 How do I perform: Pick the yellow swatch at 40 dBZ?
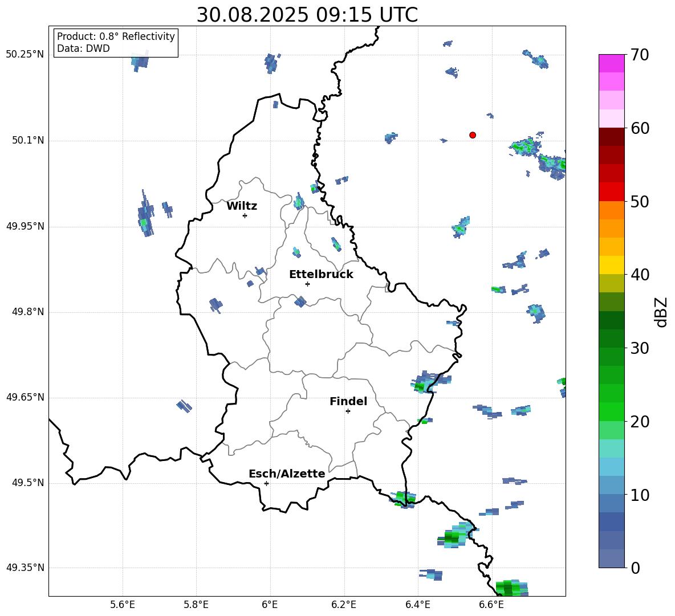(x=612, y=265)
